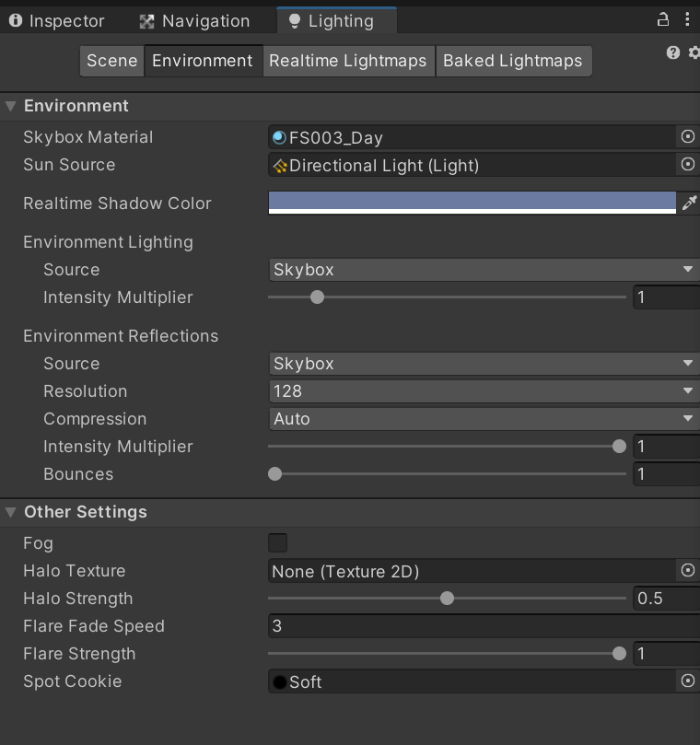
Task: Pick a color with the Realtime Shadow Color eyedropper
Action: (x=689, y=203)
